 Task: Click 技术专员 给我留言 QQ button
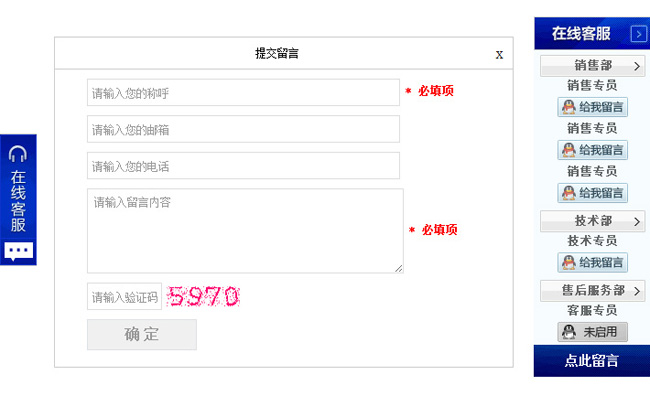pyautogui.click(x=592, y=262)
